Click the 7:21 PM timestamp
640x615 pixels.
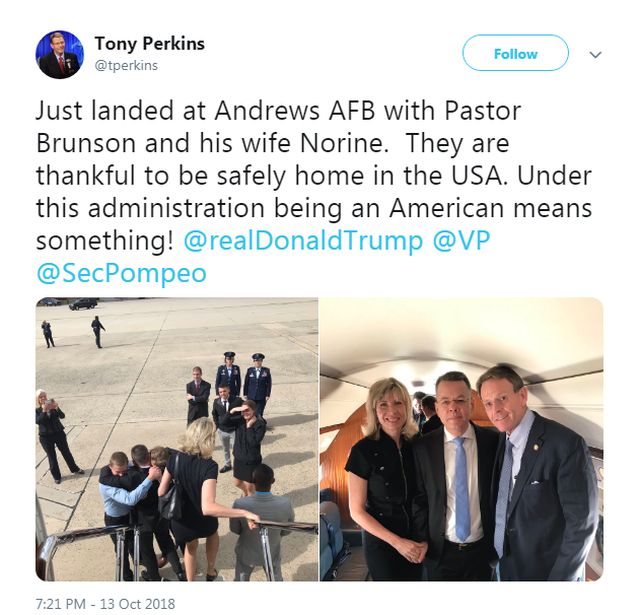(x=60, y=604)
